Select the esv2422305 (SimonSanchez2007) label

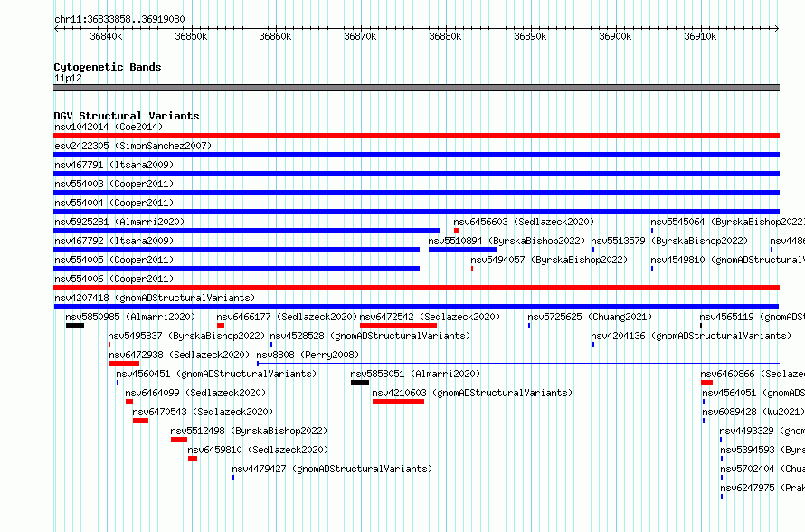(133, 146)
